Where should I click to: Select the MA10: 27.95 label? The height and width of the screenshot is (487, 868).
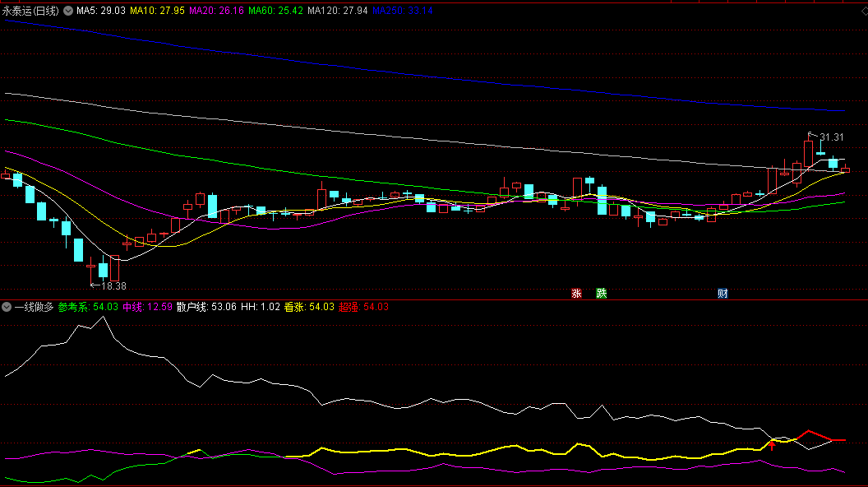click(x=157, y=11)
